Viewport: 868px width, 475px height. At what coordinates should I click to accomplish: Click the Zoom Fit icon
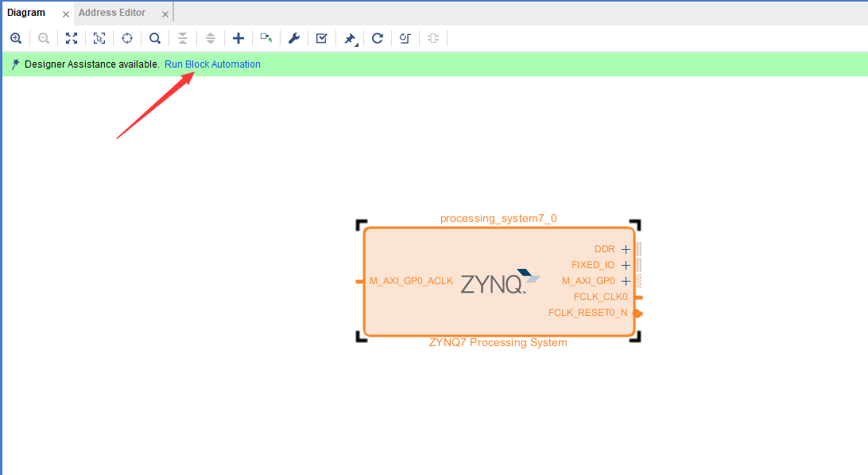72,38
